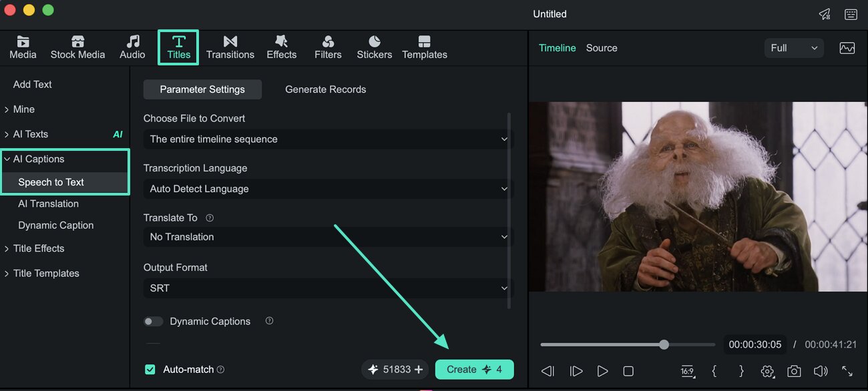Play the preview video

(602, 371)
